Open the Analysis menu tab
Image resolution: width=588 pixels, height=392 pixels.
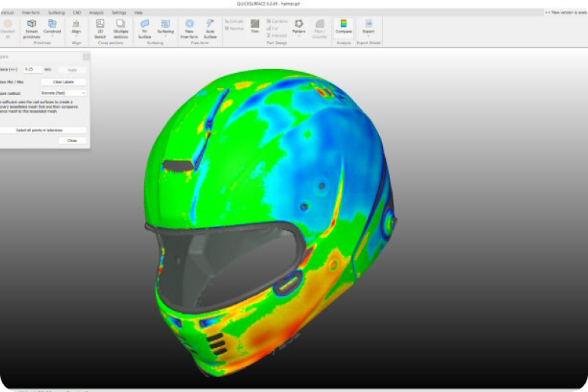pyautogui.click(x=96, y=13)
